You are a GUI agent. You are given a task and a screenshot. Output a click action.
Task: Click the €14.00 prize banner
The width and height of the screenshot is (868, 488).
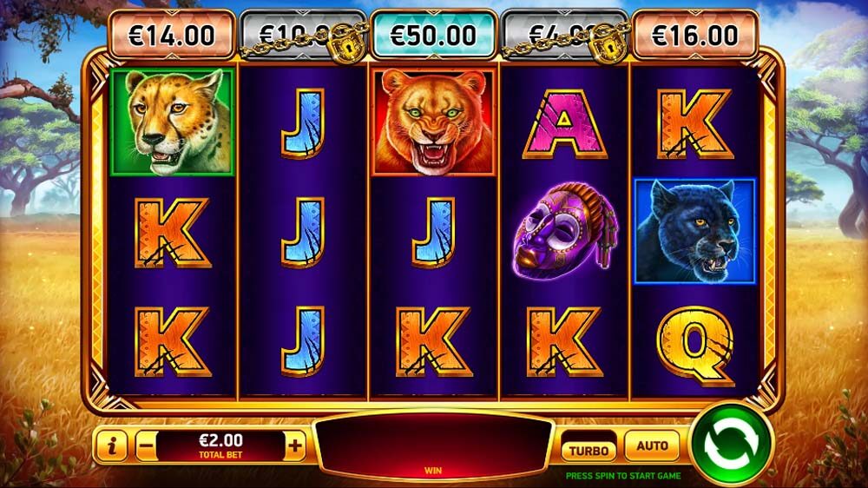click(x=172, y=36)
